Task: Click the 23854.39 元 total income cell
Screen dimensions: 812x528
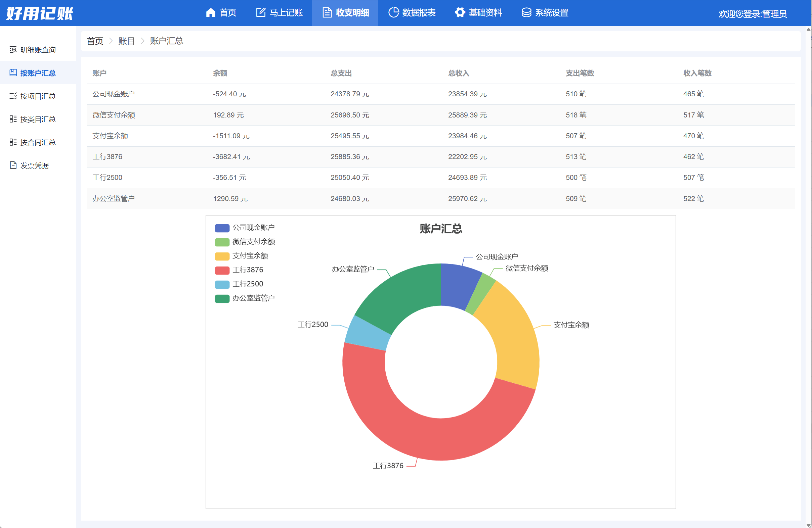Action: click(467, 94)
